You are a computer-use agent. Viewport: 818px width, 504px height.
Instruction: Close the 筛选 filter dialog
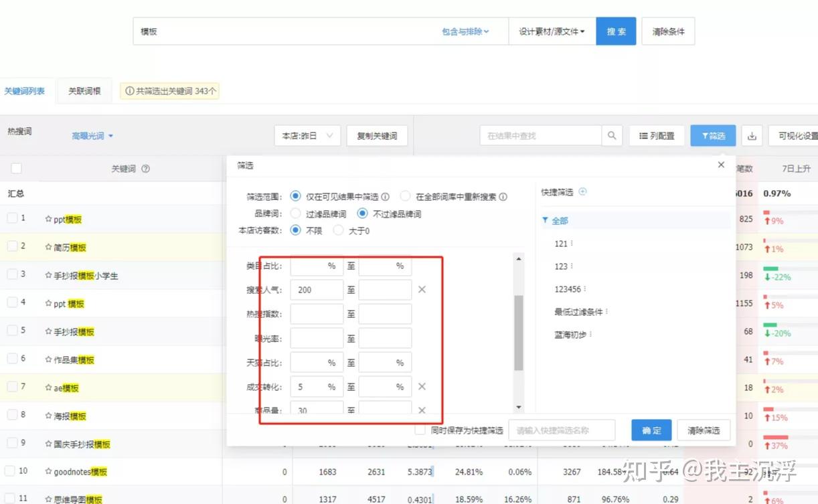721,165
